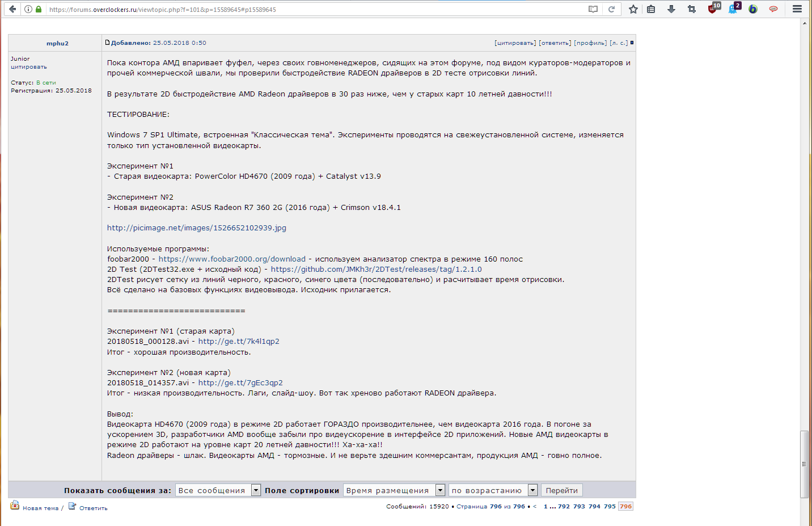Click [ответить] link in post header
The height and width of the screenshot is (526, 812).
(x=555, y=43)
